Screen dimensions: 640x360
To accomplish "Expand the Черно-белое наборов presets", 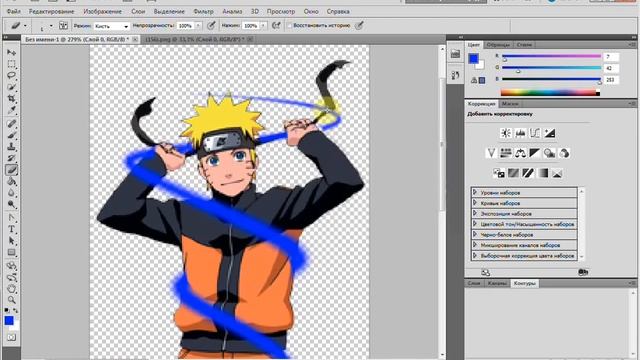I will [x=475, y=235].
